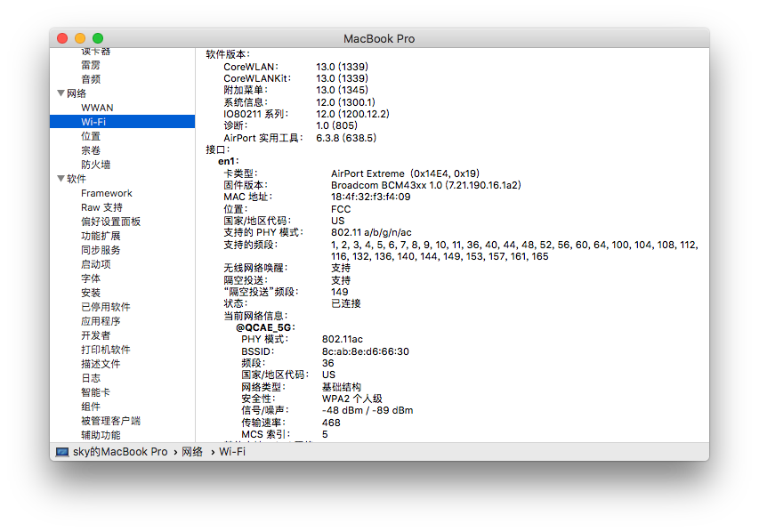Click AirPort Extreme card type value

[x=405, y=173]
